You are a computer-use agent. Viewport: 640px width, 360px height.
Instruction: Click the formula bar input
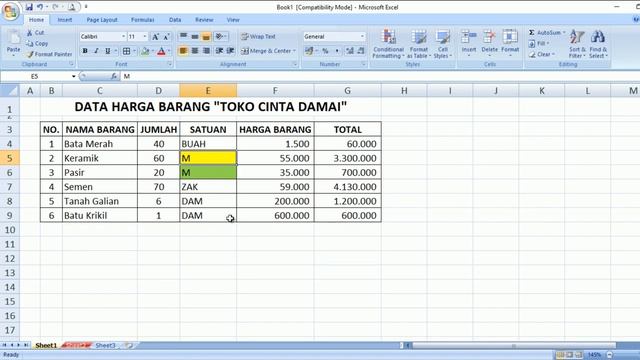(380, 76)
